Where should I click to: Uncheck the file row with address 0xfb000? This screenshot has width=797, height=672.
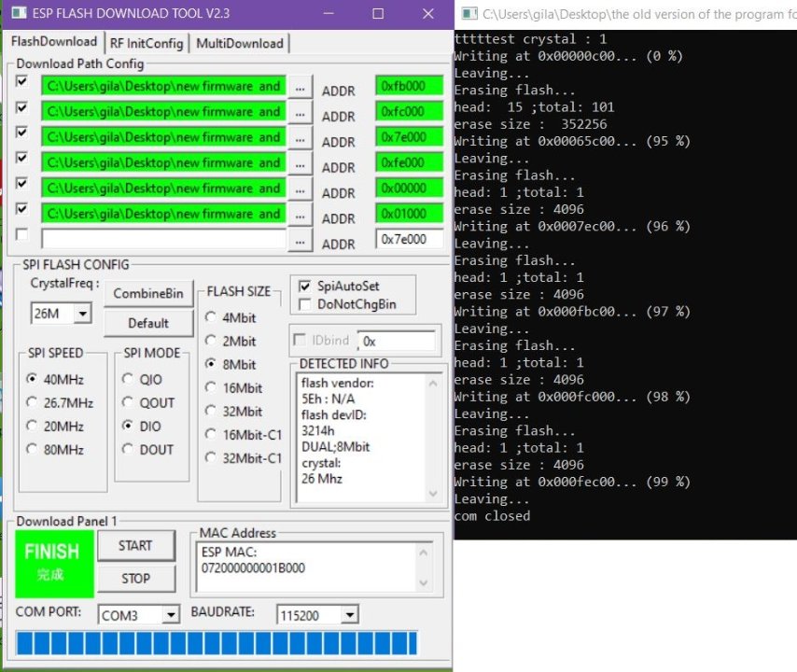[x=21, y=81]
